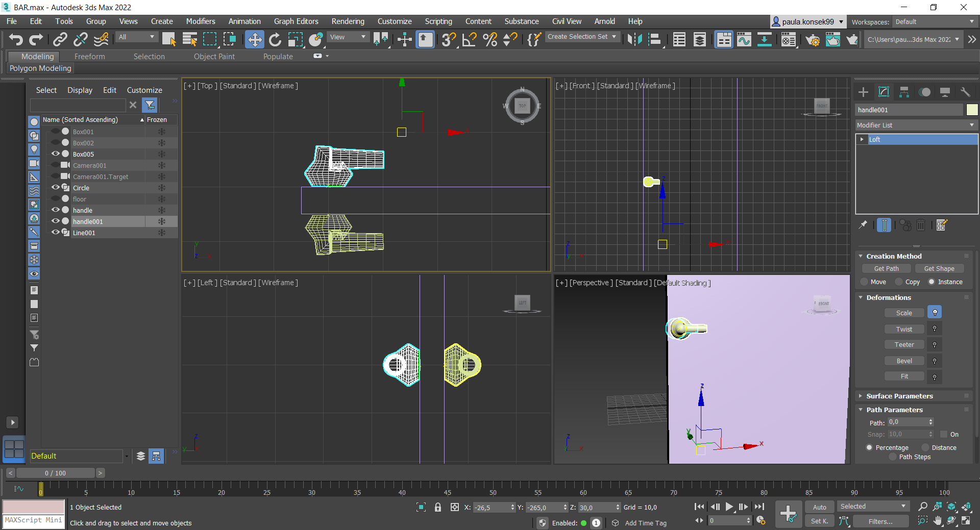The height and width of the screenshot is (530, 980).
Task: Select the Instance radio option
Action: click(932, 282)
